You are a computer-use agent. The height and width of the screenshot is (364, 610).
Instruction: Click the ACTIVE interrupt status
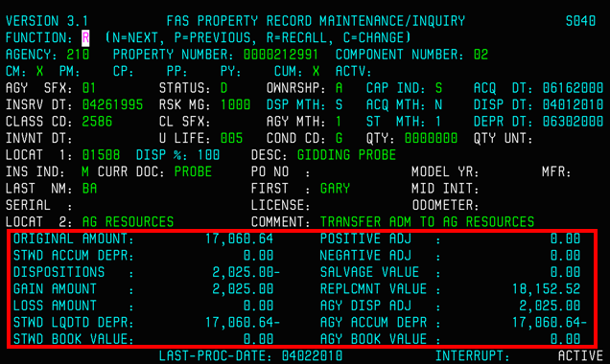580,355
